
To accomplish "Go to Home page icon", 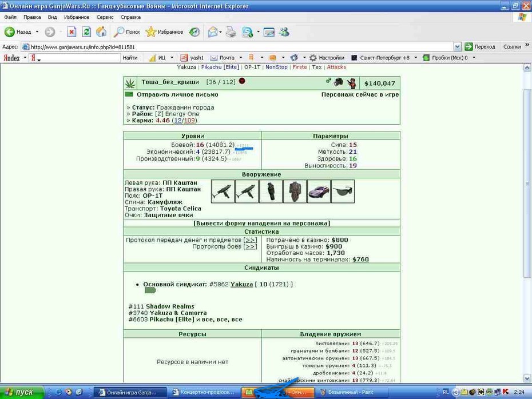I will pos(101,32).
